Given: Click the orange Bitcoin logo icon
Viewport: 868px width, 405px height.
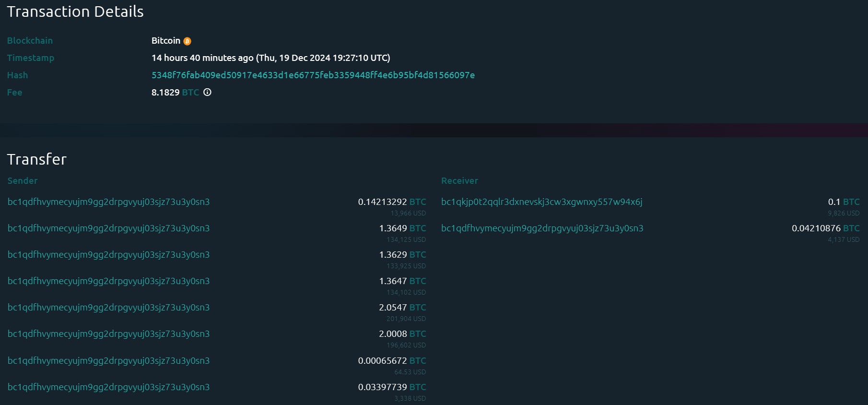Looking at the screenshot, I should [x=188, y=41].
